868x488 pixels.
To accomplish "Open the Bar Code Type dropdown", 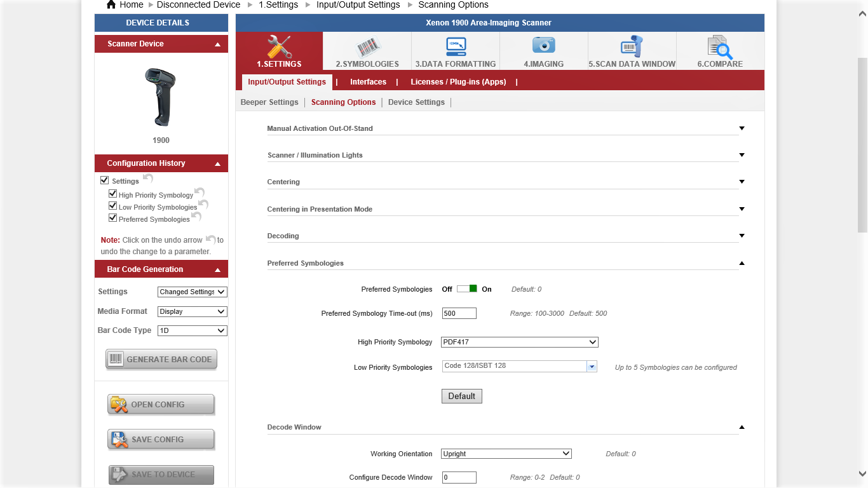I will [x=192, y=331].
